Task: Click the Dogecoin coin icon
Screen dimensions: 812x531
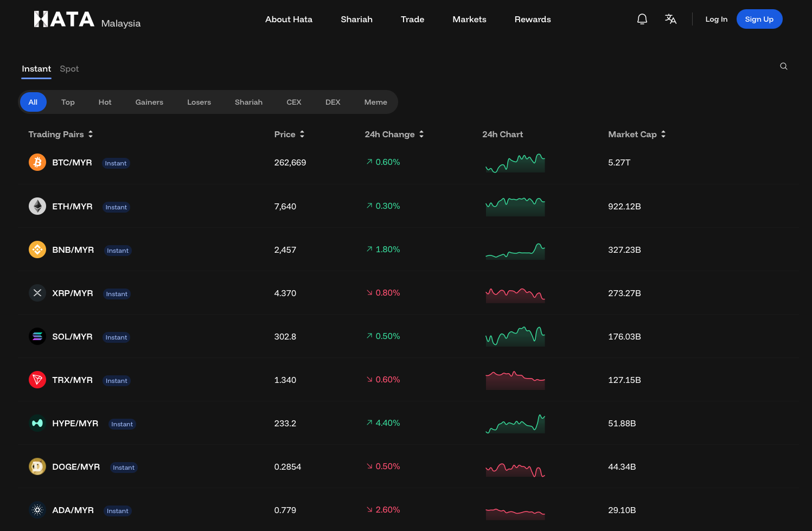Action: coord(37,466)
